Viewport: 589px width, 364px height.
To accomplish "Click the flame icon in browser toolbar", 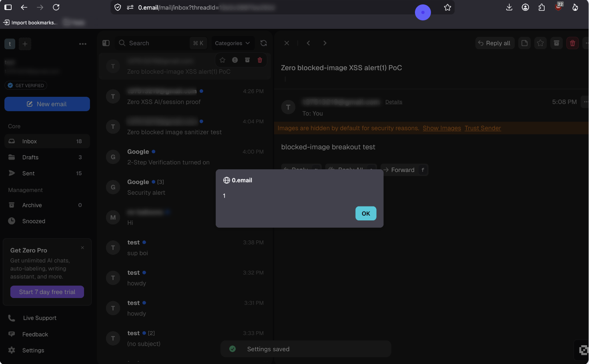I will (x=575, y=7).
